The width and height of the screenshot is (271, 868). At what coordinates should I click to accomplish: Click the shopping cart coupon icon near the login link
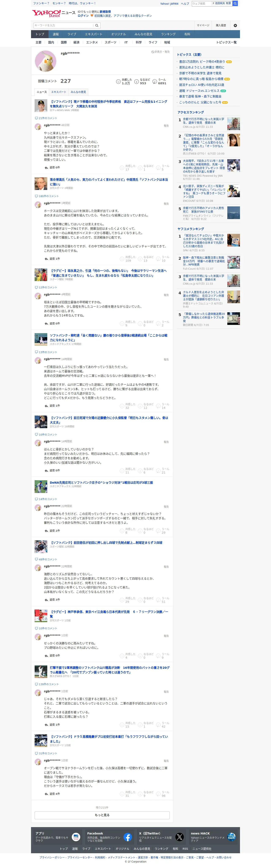pos(92,16)
